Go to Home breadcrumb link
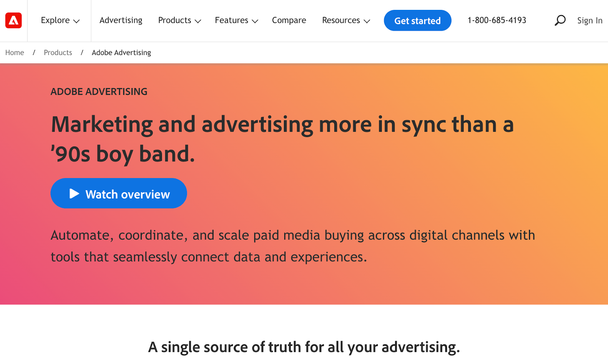Screen dimensions: 608x364 [x=14, y=53]
